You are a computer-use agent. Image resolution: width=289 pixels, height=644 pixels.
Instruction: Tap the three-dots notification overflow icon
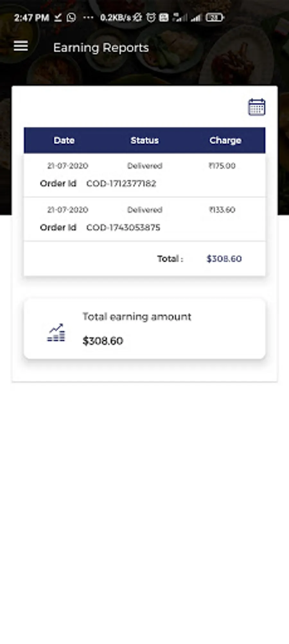tap(88, 17)
